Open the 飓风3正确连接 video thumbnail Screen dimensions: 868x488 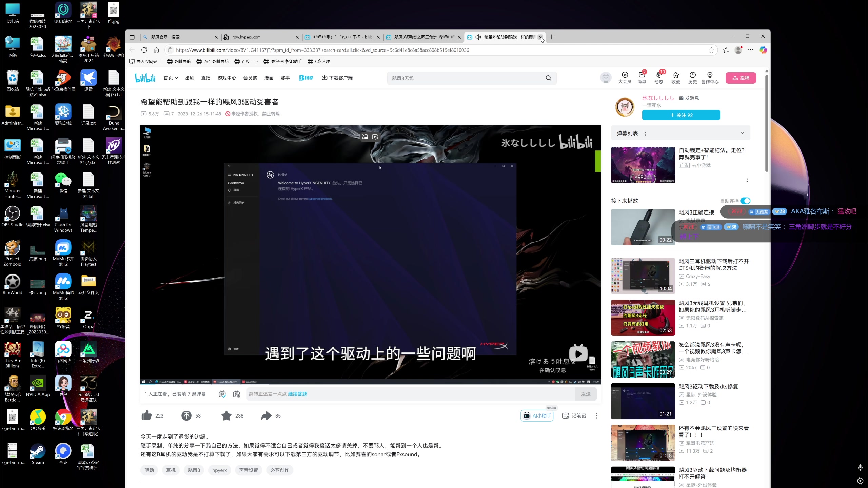coord(643,227)
